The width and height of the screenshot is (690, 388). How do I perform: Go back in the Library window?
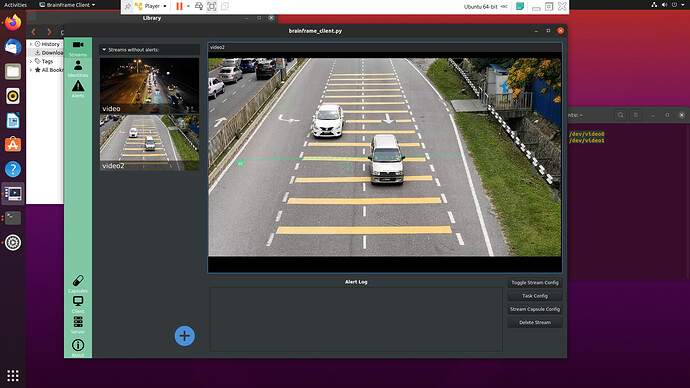tap(33, 32)
